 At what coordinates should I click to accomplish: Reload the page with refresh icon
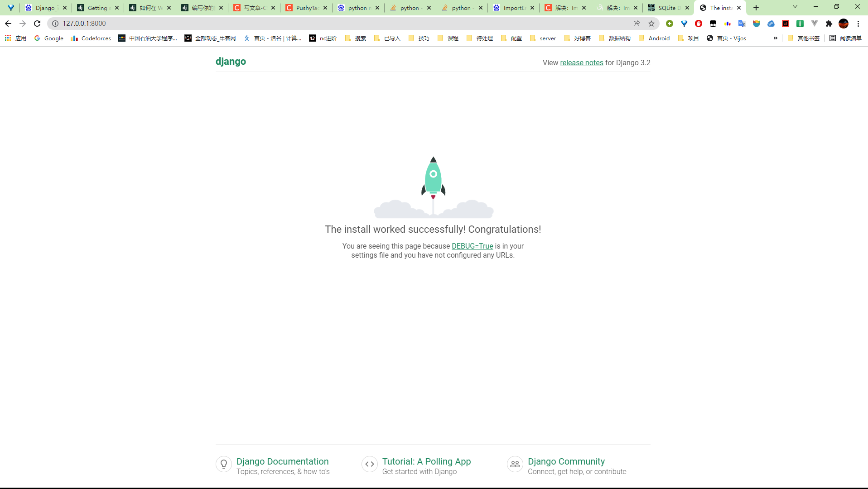click(37, 24)
